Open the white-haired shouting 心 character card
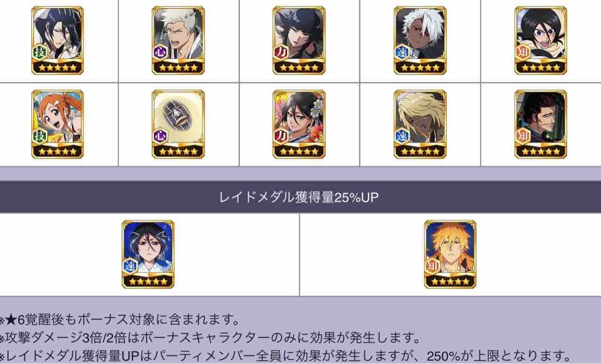The width and height of the screenshot is (601, 364). [178, 40]
